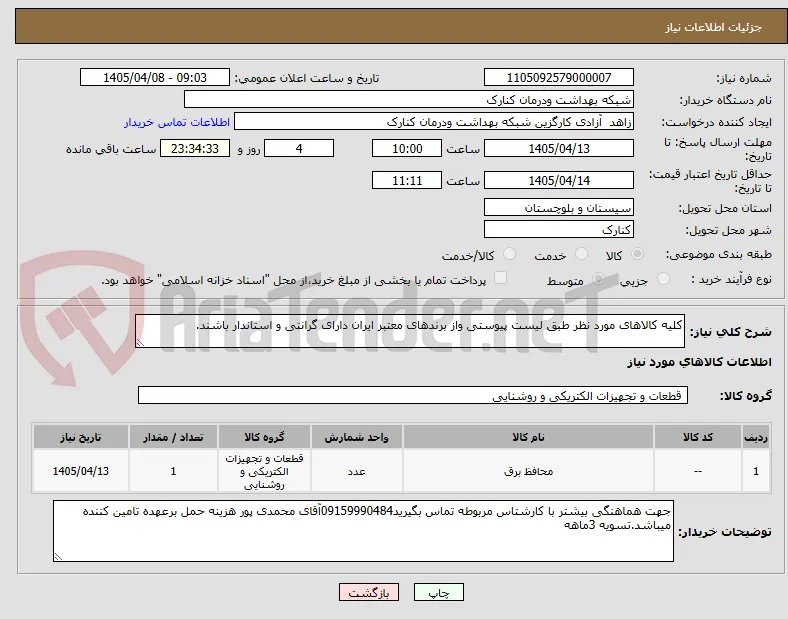The width and height of the screenshot is (788, 619).
Task: Click the delivery city field کنارک
Action: tap(558, 230)
